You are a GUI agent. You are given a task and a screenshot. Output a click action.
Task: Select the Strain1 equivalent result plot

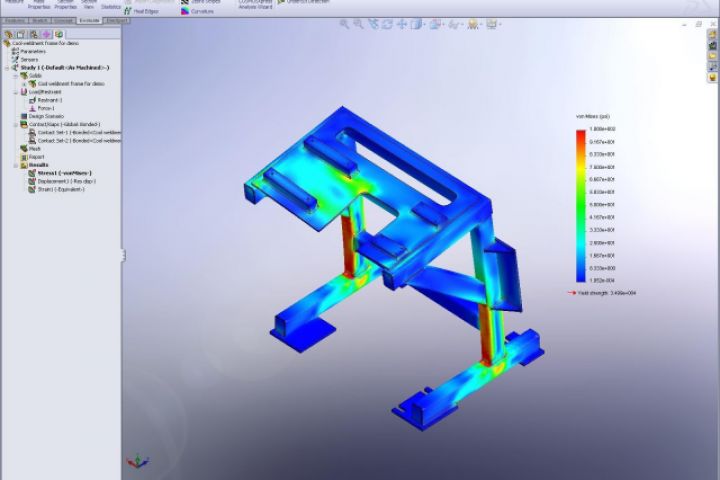56,189
